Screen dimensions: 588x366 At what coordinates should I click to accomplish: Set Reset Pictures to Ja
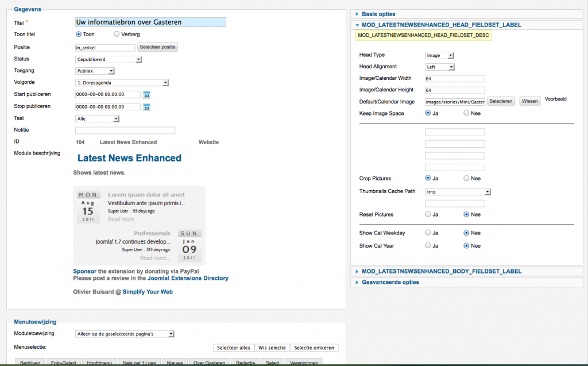(x=428, y=214)
